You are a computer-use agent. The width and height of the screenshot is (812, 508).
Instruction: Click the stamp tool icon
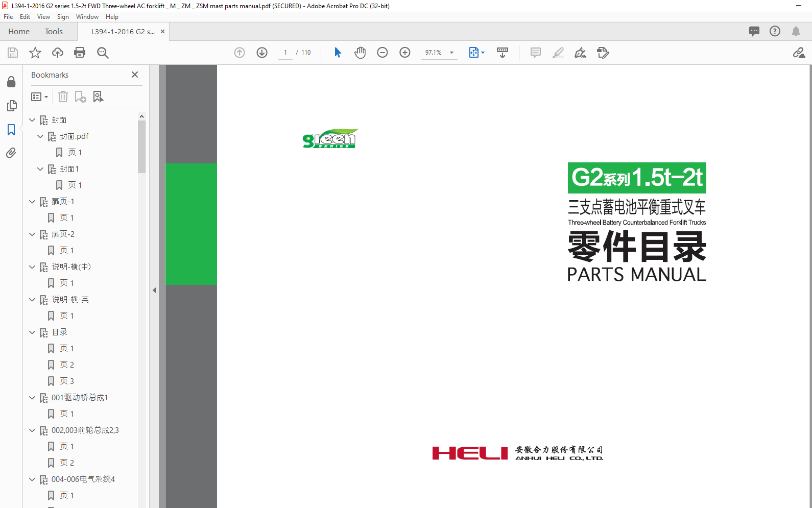(603, 53)
